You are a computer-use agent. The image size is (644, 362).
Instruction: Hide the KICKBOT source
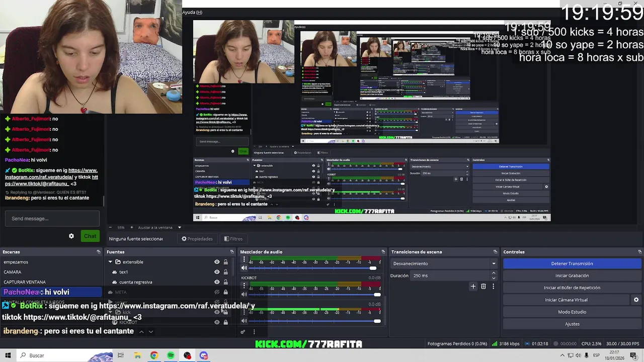coord(217,322)
